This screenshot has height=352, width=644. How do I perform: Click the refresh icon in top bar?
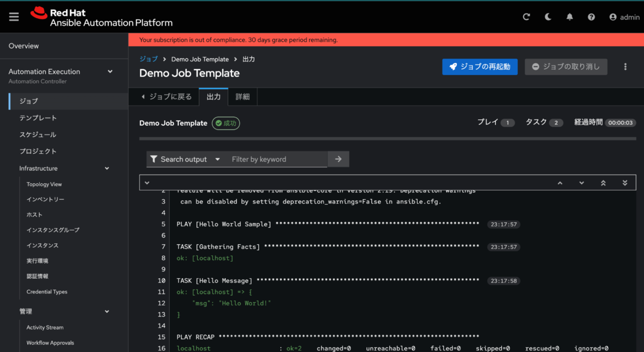point(526,17)
